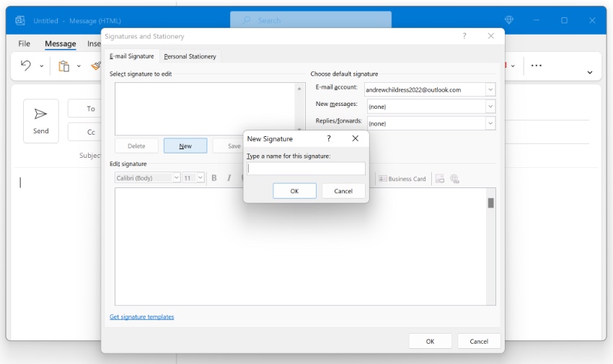The width and height of the screenshot is (613, 364).
Task: Click the Paste clipboard icon
Action: coord(63,66)
